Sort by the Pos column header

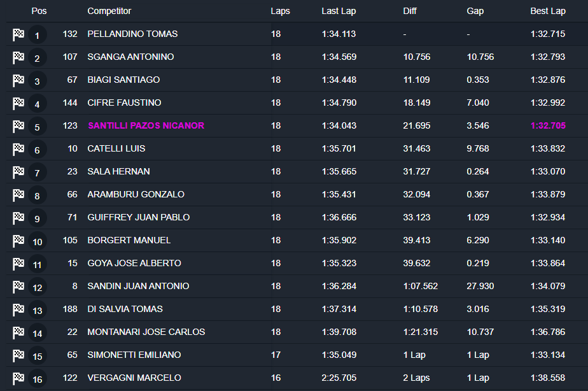coord(39,11)
